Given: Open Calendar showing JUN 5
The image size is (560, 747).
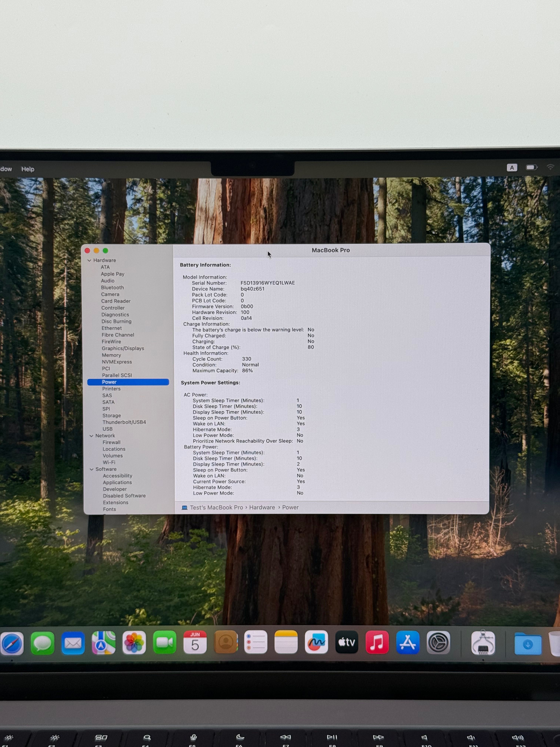Looking at the screenshot, I should point(195,642).
